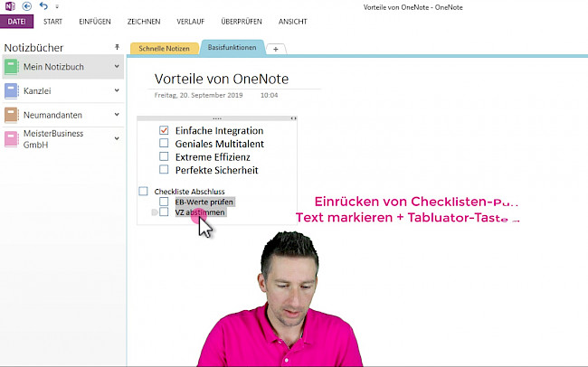Image resolution: width=588 pixels, height=367 pixels.
Task: Check the Geniales Multitalent checkbox
Action: click(164, 143)
